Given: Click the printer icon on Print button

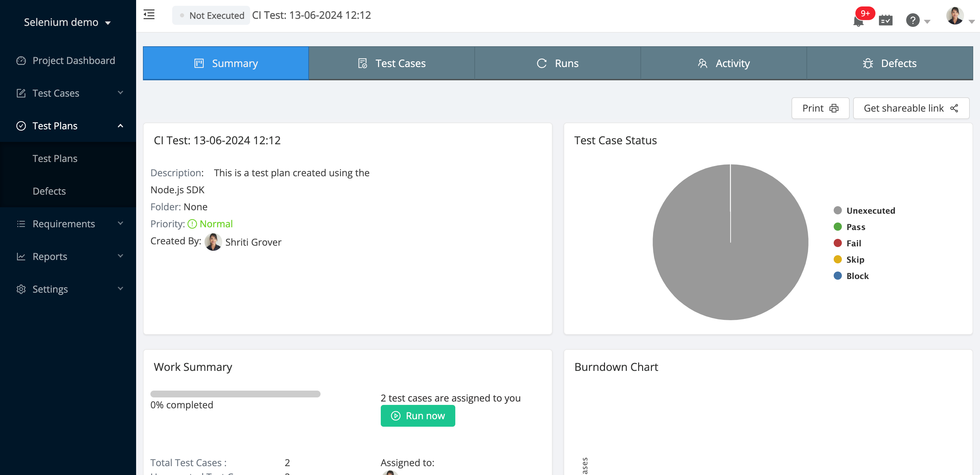Looking at the screenshot, I should (x=834, y=109).
